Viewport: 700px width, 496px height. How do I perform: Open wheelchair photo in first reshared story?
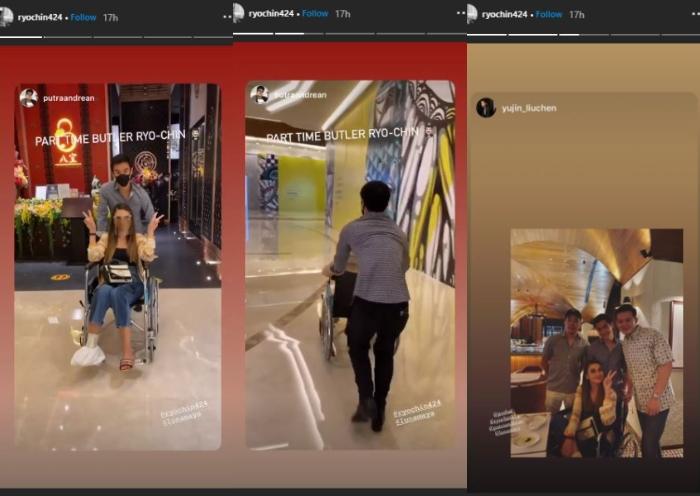pyautogui.click(x=118, y=267)
